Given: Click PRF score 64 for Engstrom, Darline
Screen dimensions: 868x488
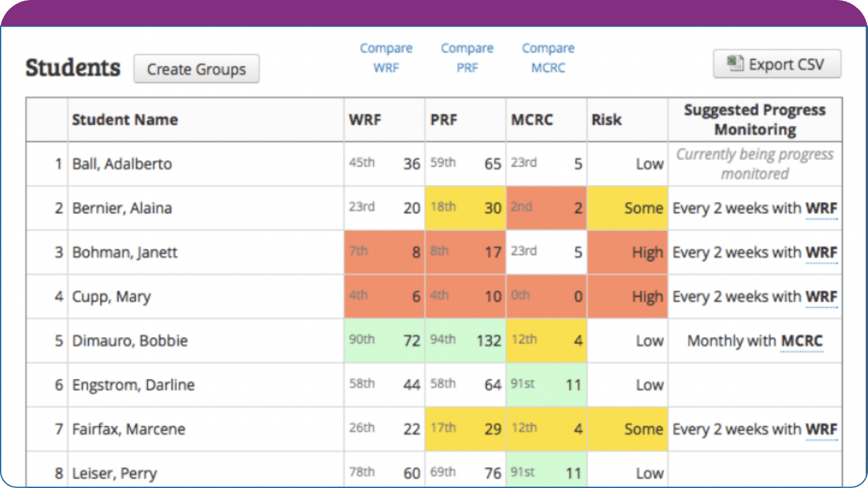Looking at the screenshot, I should point(492,385).
